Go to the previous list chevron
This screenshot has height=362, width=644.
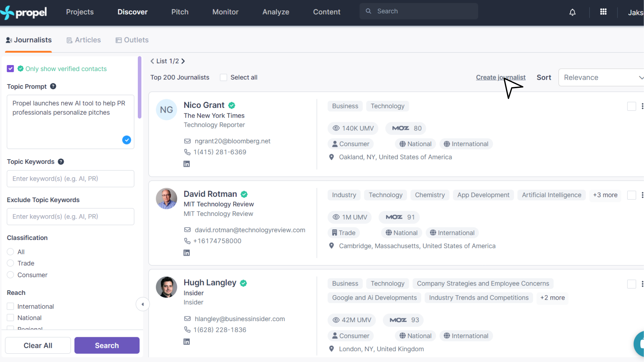[x=152, y=61]
